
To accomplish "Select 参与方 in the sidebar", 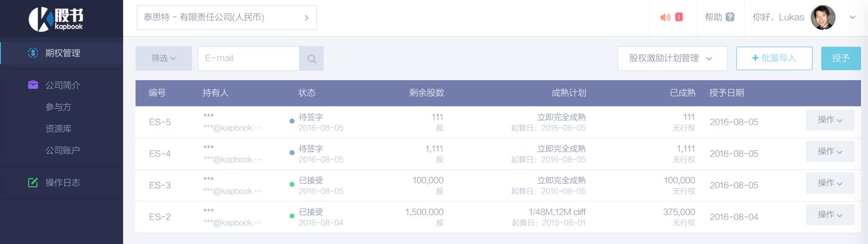I will click(58, 107).
